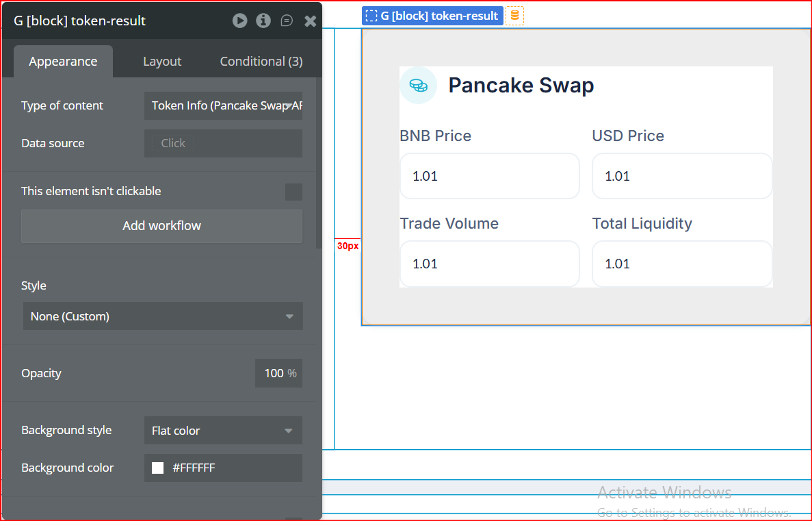The image size is (812, 521).
Task: Click the comment bubble icon in the panel header
Action: pos(287,21)
